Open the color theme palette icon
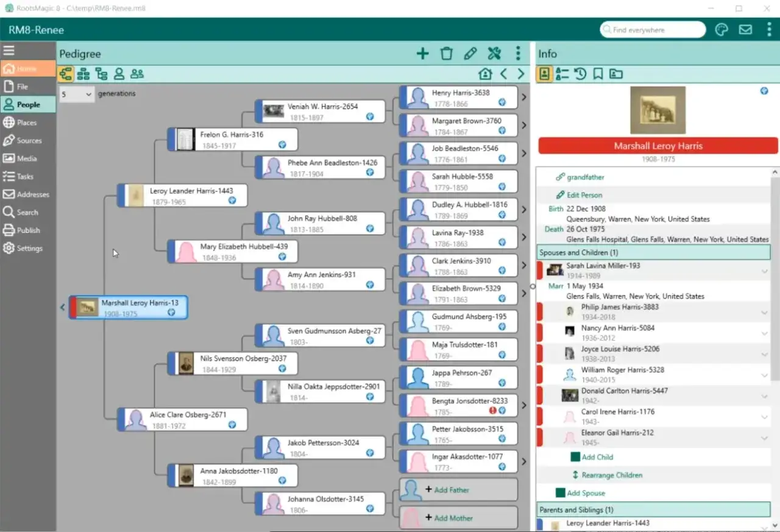Image resolution: width=780 pixels, height=532 pixels. click(721, 30)
